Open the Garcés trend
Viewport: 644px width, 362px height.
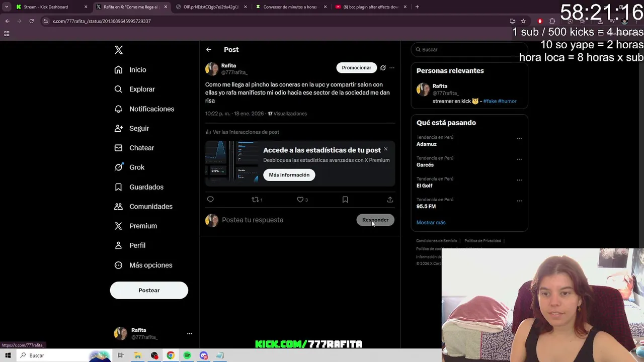425,165
